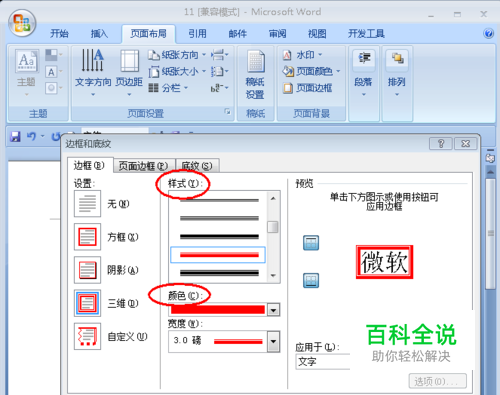Image resolution: width=500 pixels, height=395 pixels.
Task: Click dialog help question button
Action: pos(441,144)
